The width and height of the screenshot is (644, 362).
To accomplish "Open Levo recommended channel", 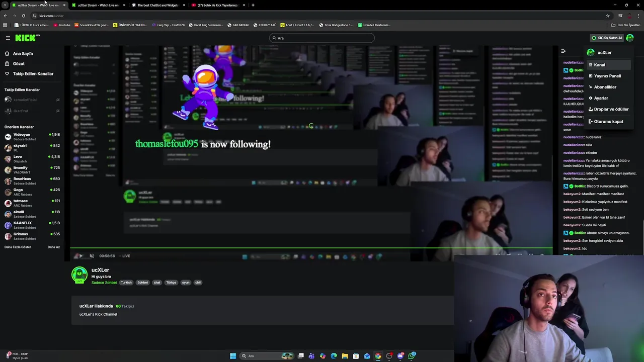I will pos(32,158).
